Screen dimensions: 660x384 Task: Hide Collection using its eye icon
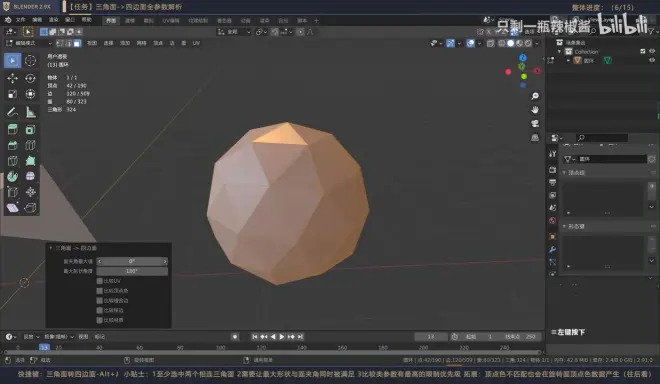tap(652, 51)
